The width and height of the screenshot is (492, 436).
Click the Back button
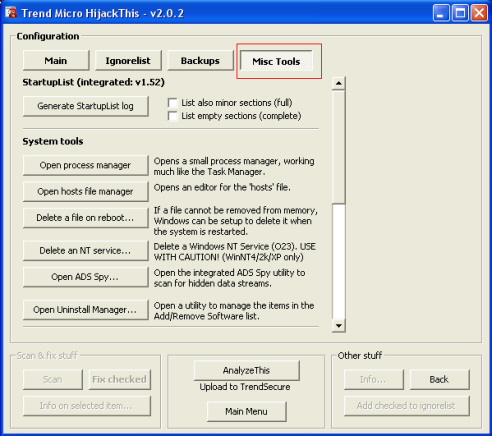coord(439,379)
